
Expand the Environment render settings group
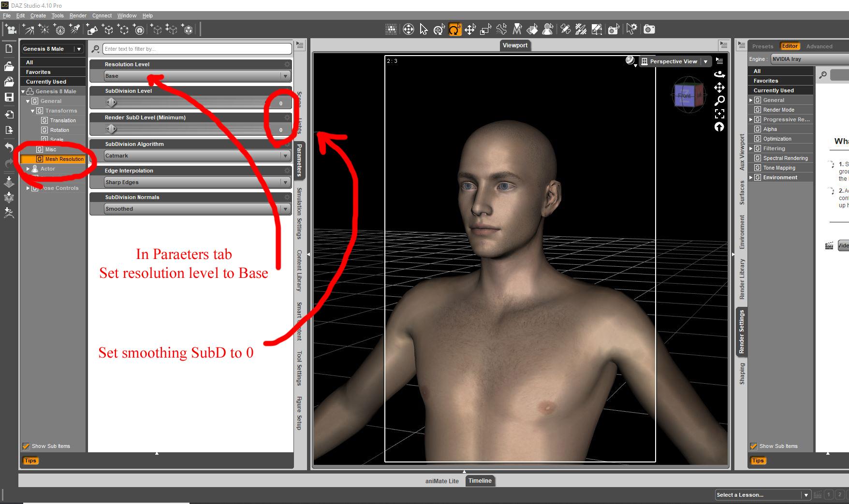tap(751, 177)
